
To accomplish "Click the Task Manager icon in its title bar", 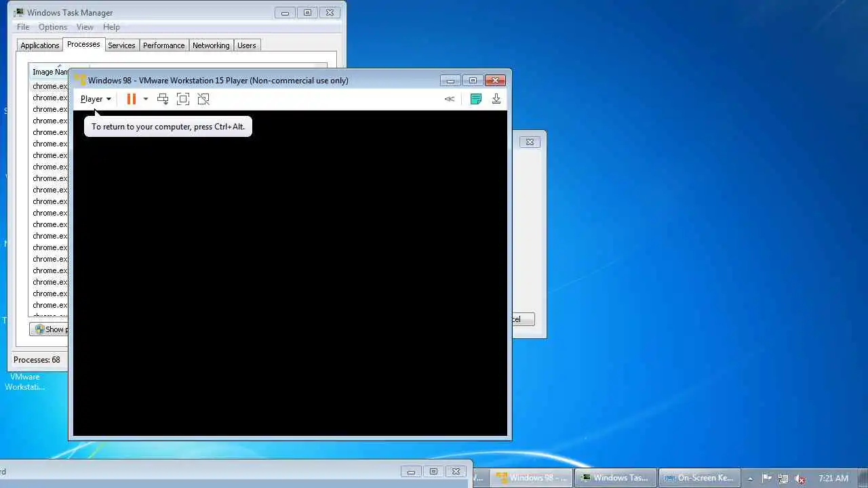I will pyautogui.click(x=19, y=13).
